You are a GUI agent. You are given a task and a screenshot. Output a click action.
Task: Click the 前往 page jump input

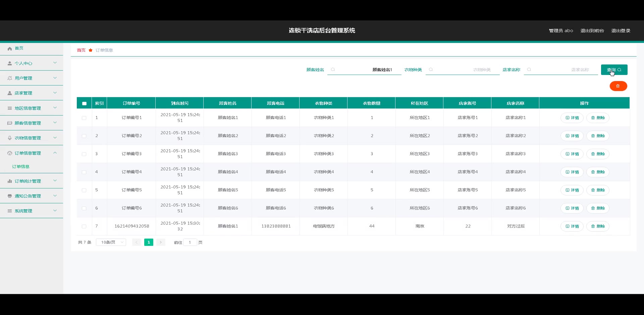pos(190,242)
